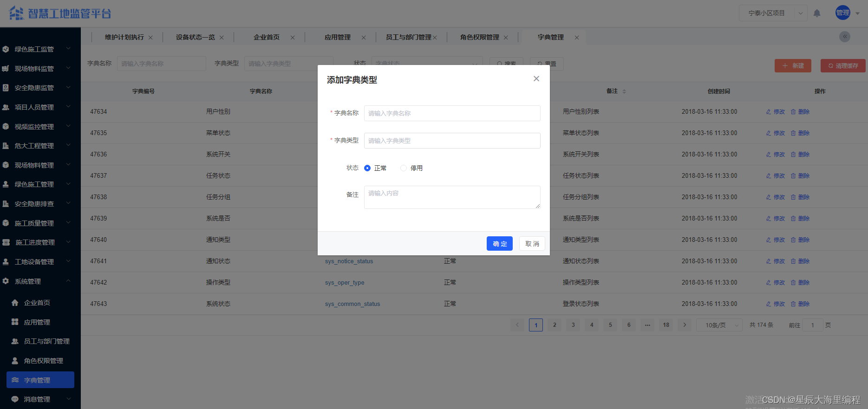Open the sys_oper_type link
Viewport: 868px width, 409px height.
[345, 283]
